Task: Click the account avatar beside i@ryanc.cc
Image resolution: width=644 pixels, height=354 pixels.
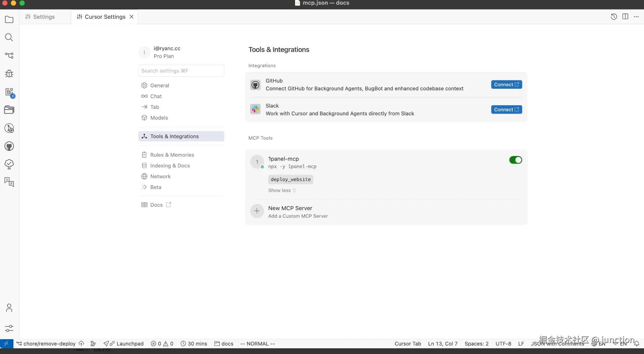Action: coord(144,52)
